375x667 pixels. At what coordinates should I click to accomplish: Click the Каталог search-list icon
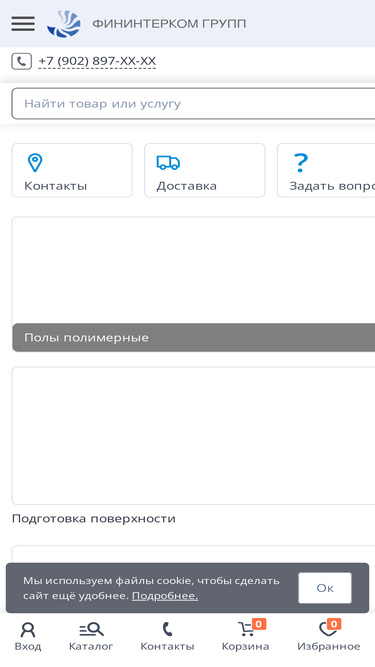coord(91,629)
